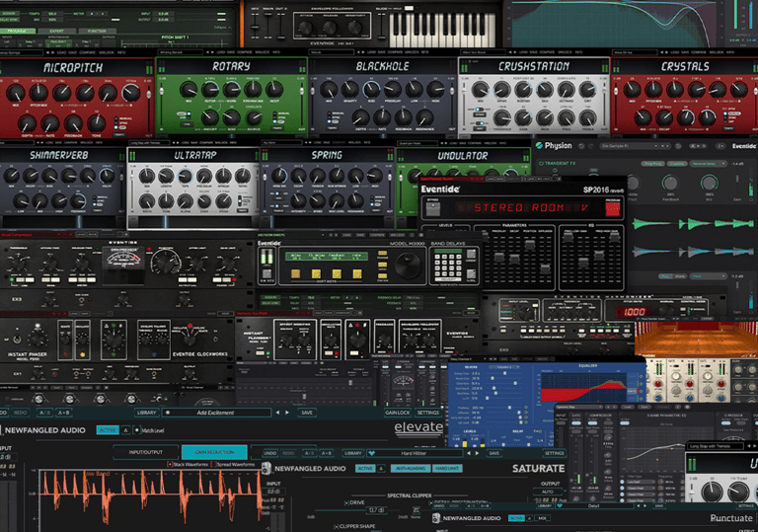Viewport: 758px width, 532px height.
Task: Toggle the Saturate Active button
Action: click(x=365, y=468)
